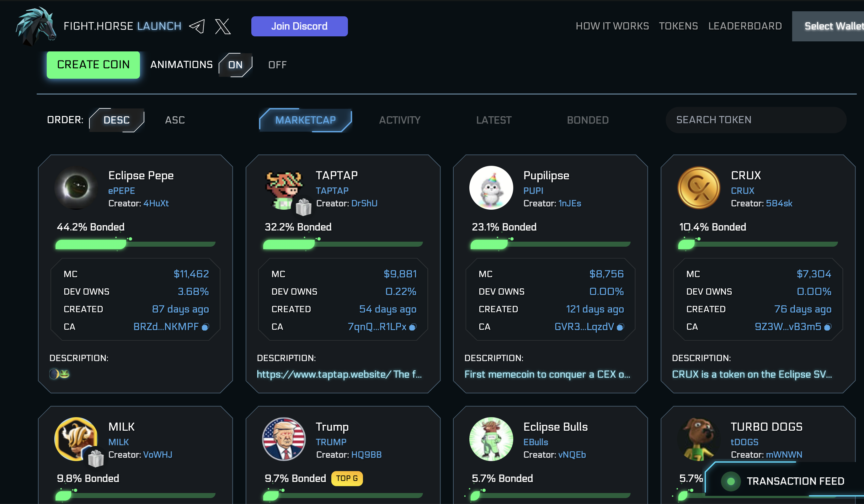Viewport: 864px width, 504px height.
Task: Click the CRUX gold coin image
Action: [698, 188]
